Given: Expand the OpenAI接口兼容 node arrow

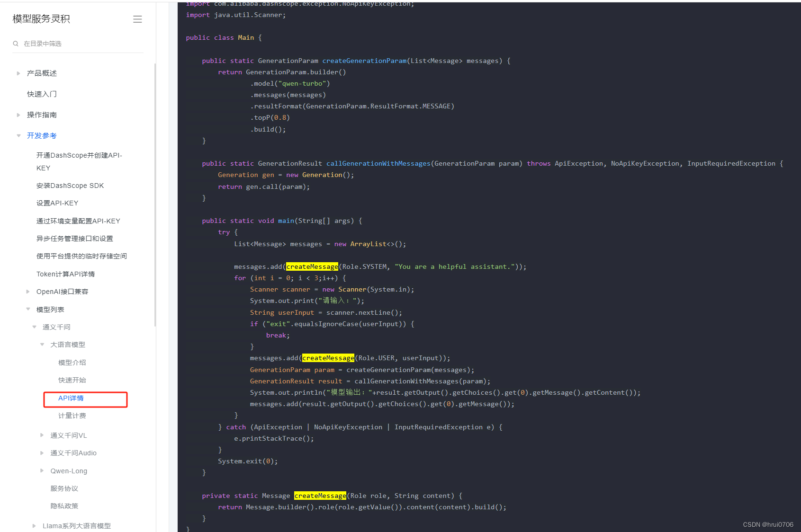Looking at the screenshot, I should click(x=28, y=292).
